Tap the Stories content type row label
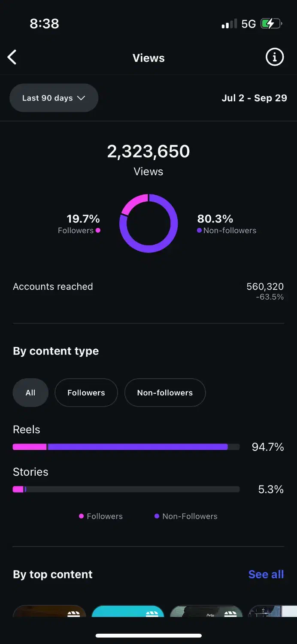 (x=30, y=472)
